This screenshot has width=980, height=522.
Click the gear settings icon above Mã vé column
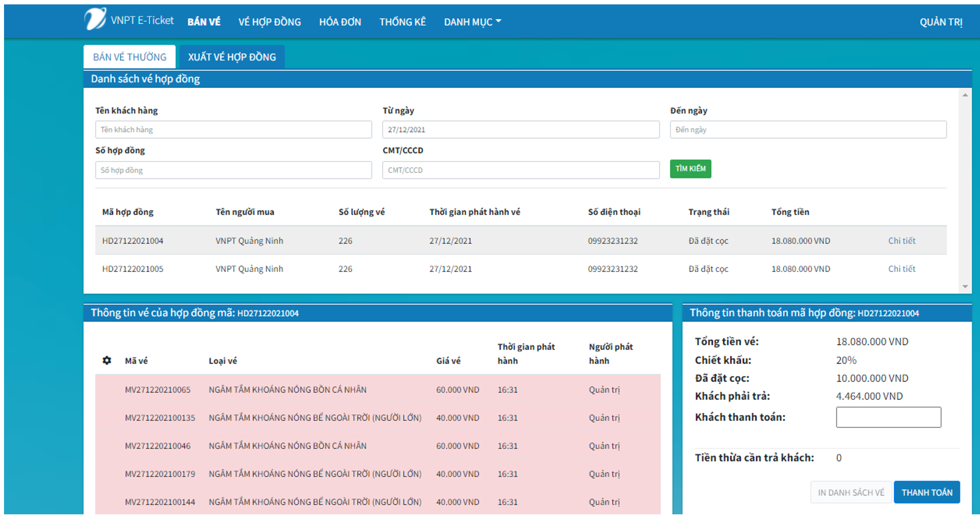[107, 360]
